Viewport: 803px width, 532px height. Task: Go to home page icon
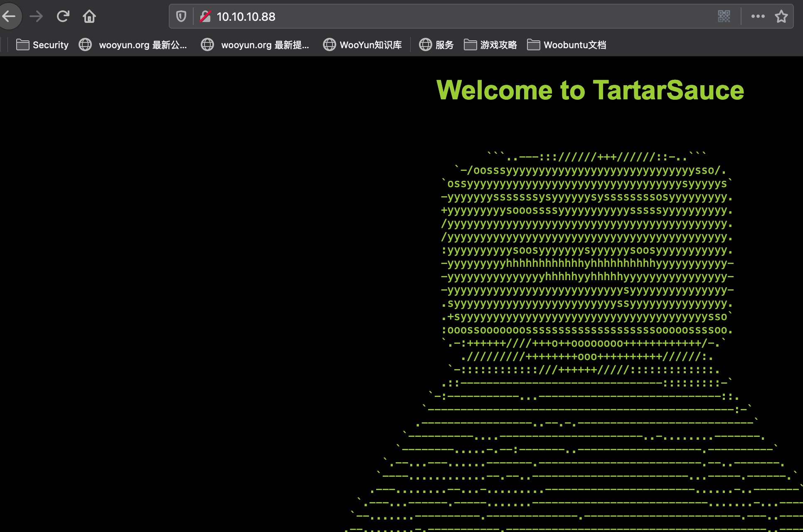click(x=89, y=17)
